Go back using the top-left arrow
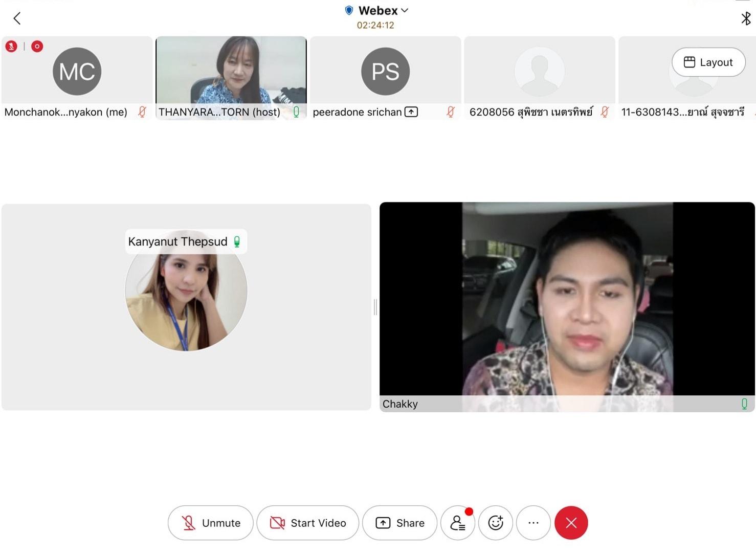Screen dimensions: 756x556 17,19
